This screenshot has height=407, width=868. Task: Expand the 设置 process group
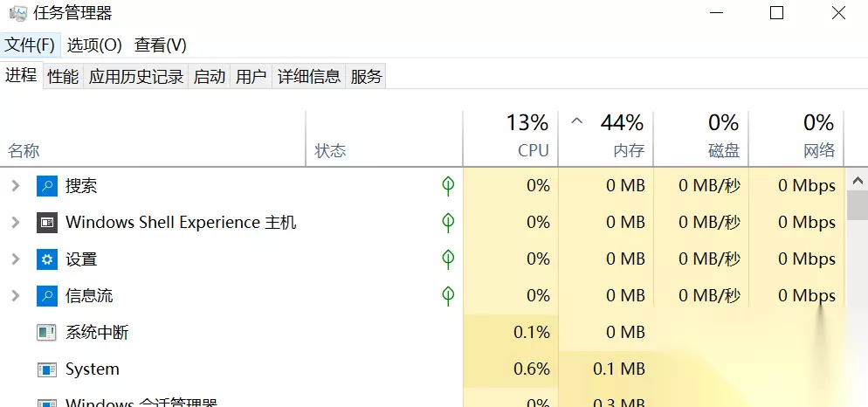15,259
